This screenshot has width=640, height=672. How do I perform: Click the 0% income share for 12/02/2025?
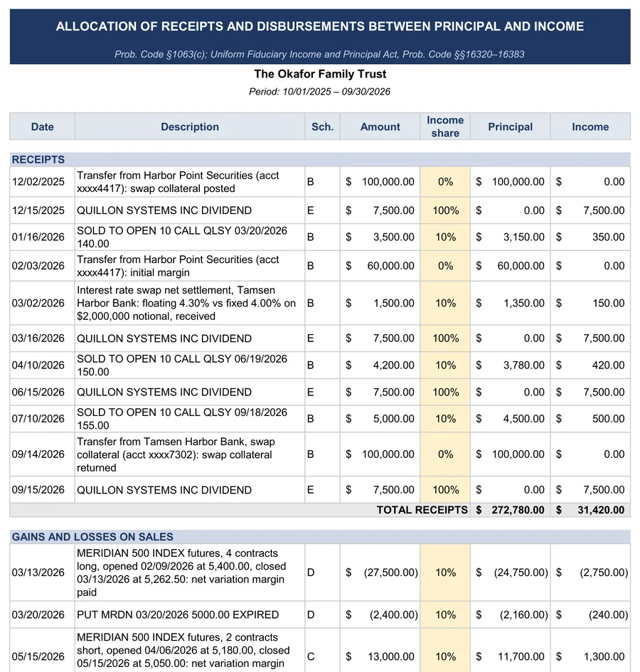click(445, 182)
